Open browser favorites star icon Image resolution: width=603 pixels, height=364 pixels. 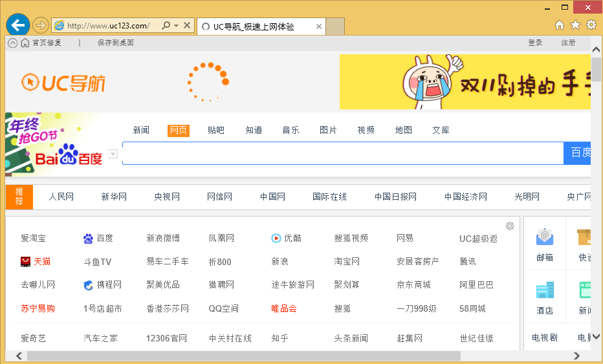pos(575,25)
